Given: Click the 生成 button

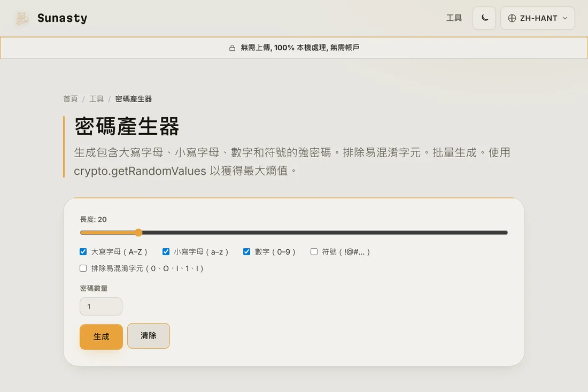Looking at the screenshot, I should tap(101, 337).
